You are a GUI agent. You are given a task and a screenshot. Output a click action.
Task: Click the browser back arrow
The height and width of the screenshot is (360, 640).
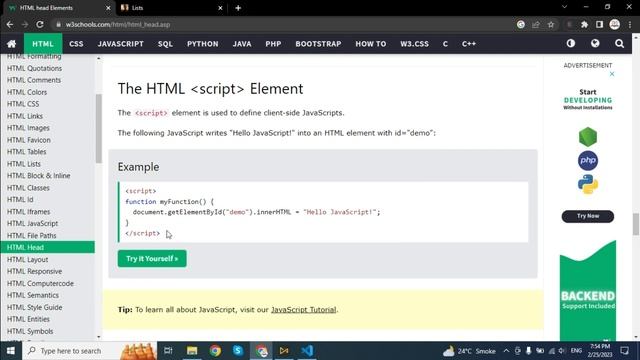point(10,24)
